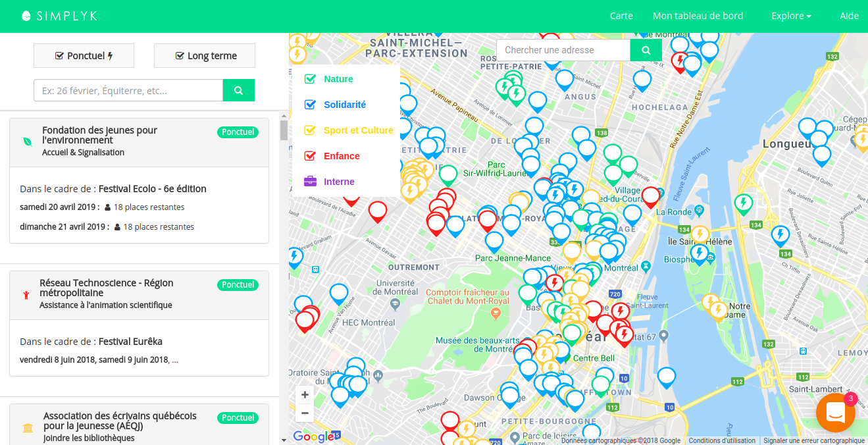
Task: Open the orange chat widget
Action: pyautogui.click(x=836, y=413)
